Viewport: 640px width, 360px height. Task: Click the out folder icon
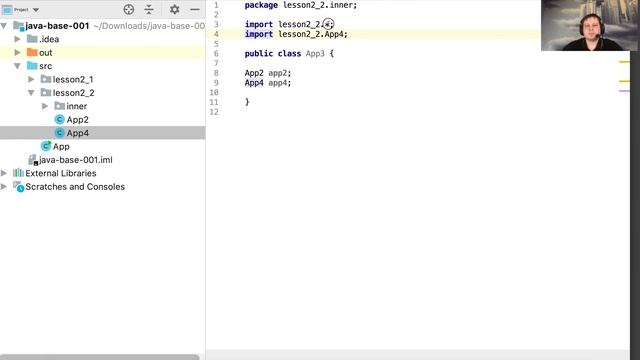click(x=32, y=52)
